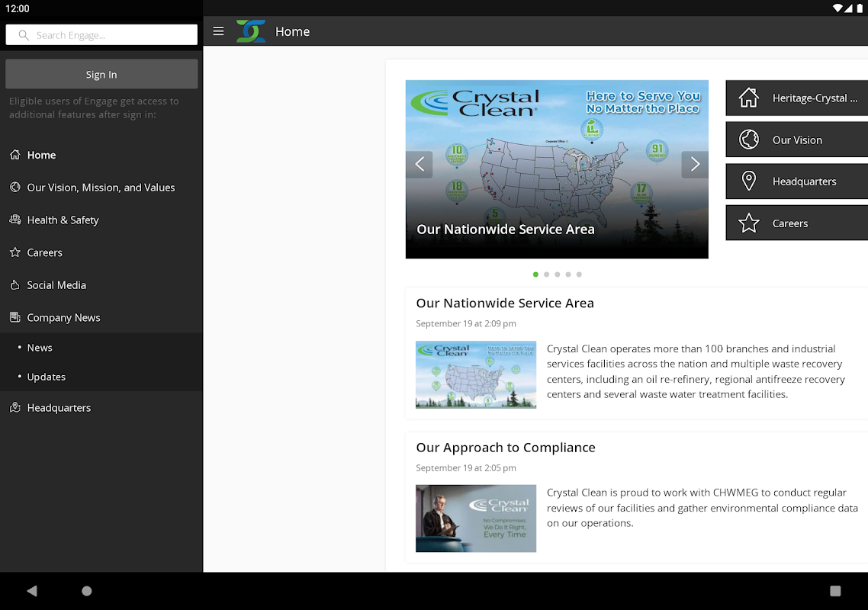Click the globe icon on the Our Vision tile
868x610 pixels.
point(748,140)
